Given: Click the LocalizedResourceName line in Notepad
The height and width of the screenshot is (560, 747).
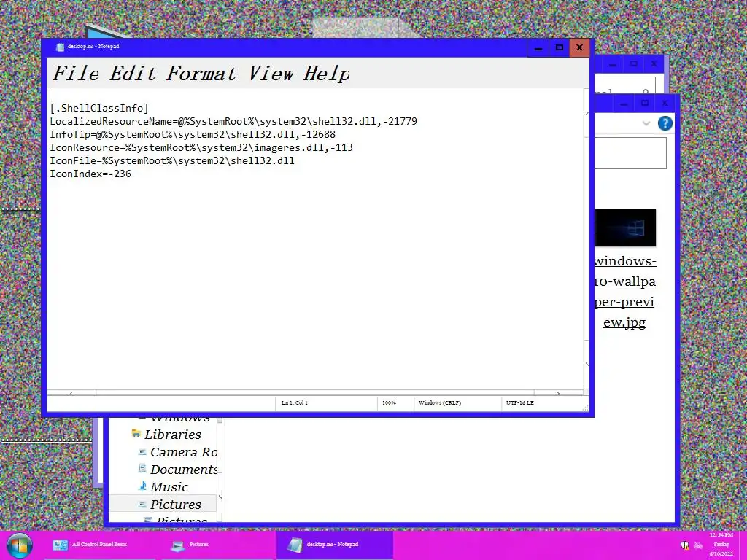Looking at the screenshot, I should (x=233, y=121).
